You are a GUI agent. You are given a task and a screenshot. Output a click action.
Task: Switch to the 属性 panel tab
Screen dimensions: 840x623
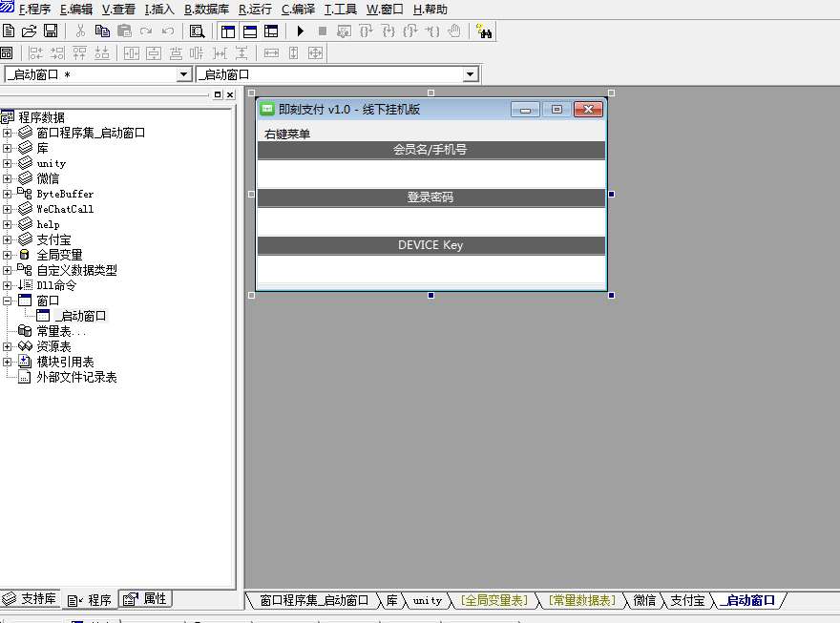point(146,599)
